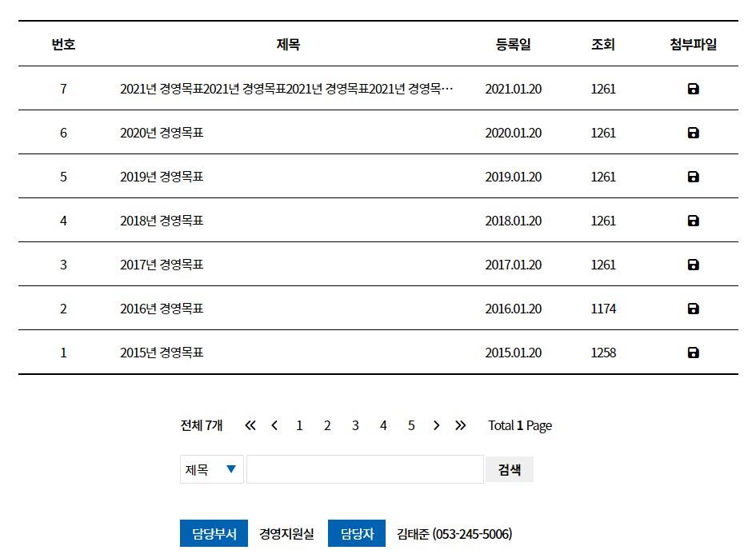
Task: Go to page 5 in pagination
Action: point(411,425)
